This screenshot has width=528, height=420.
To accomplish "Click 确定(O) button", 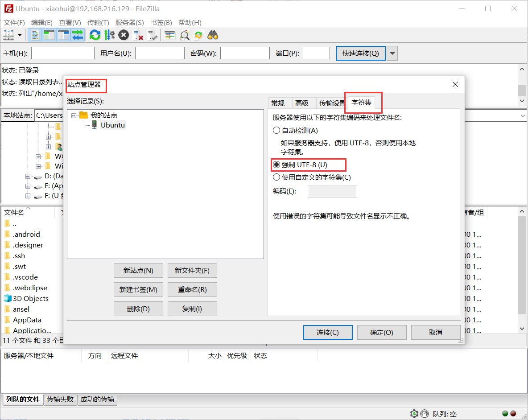I will [382, 333].
